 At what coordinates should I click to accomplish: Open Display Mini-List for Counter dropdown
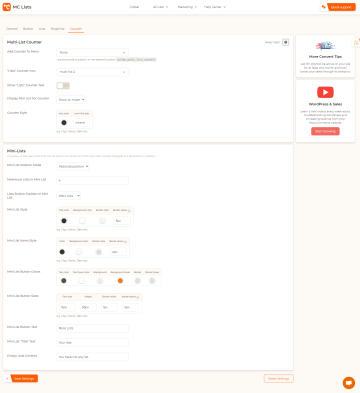coord(71,100)
